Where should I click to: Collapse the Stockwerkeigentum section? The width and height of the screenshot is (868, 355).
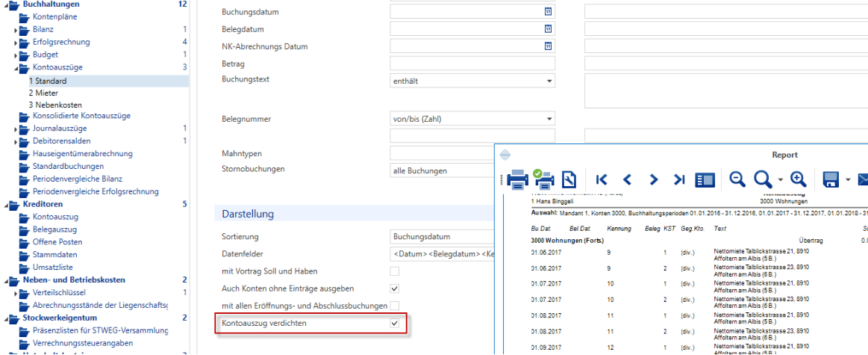click(x=5, y=319)
